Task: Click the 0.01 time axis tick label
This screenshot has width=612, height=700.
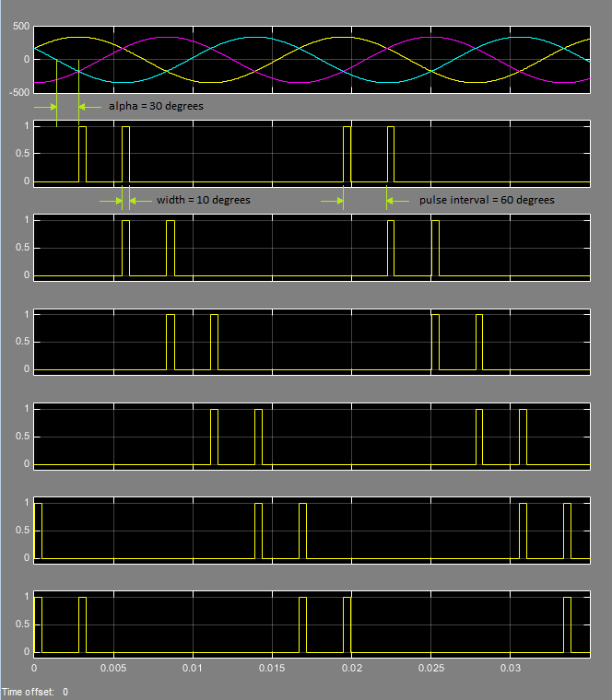Action: click(x=193, y=669)
